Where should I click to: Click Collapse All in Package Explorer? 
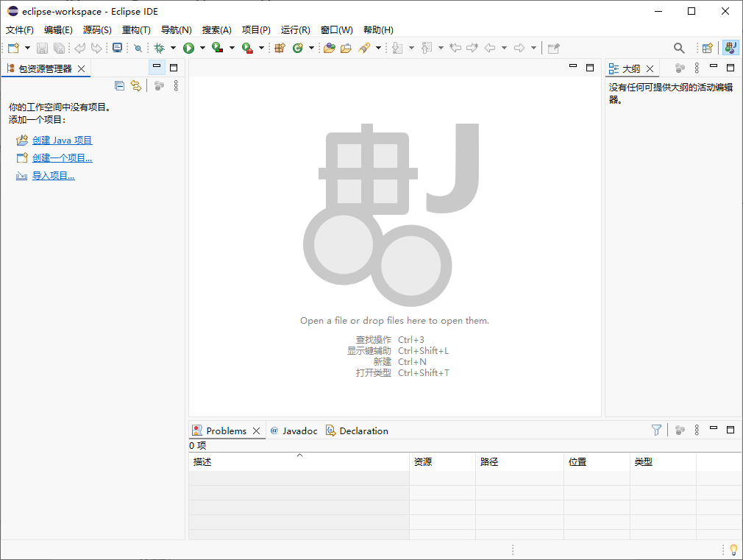[119, 85]
